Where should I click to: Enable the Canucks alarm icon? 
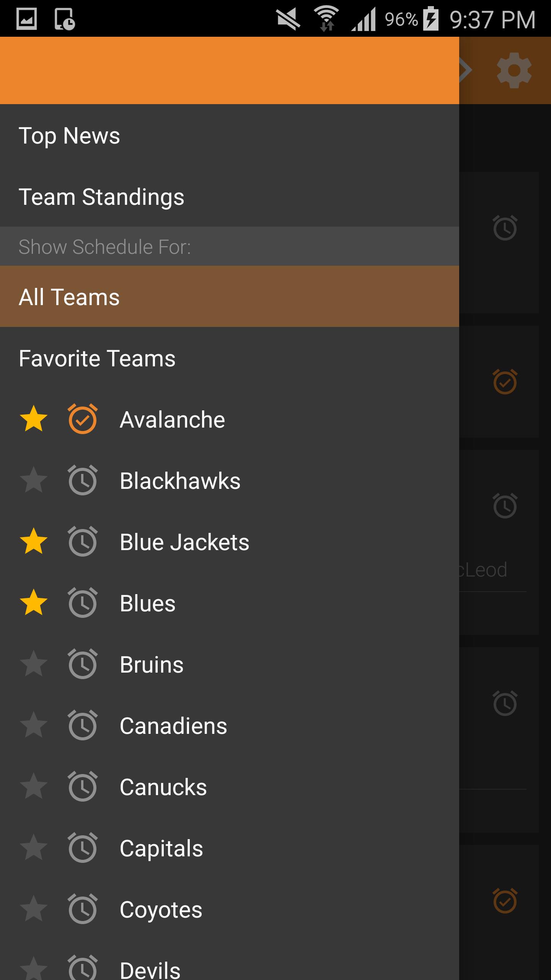pos(83,786)
